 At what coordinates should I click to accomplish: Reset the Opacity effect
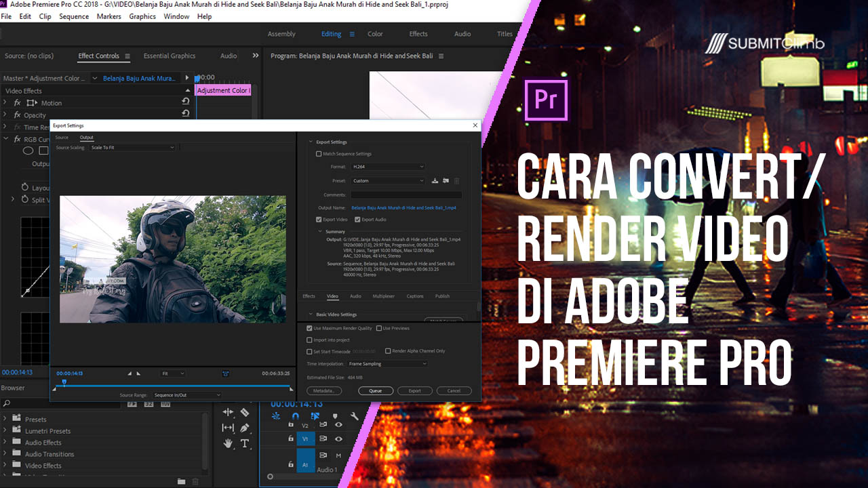click(186, 113)
